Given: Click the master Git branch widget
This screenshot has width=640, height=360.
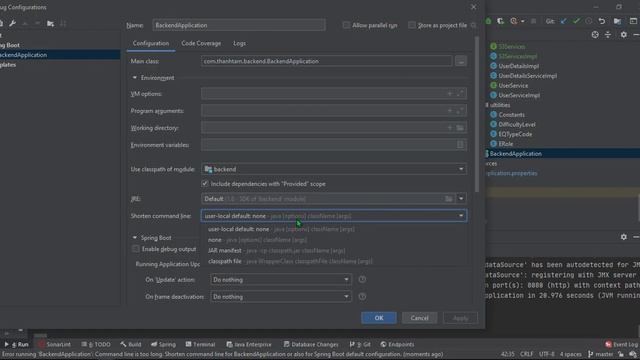Looking at the screenshot, I should (x=601, y=354).
